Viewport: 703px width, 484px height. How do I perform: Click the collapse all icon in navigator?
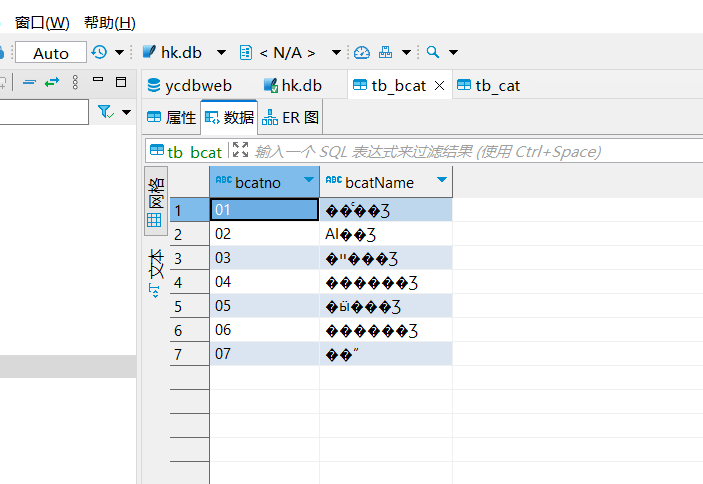[29, 82]
